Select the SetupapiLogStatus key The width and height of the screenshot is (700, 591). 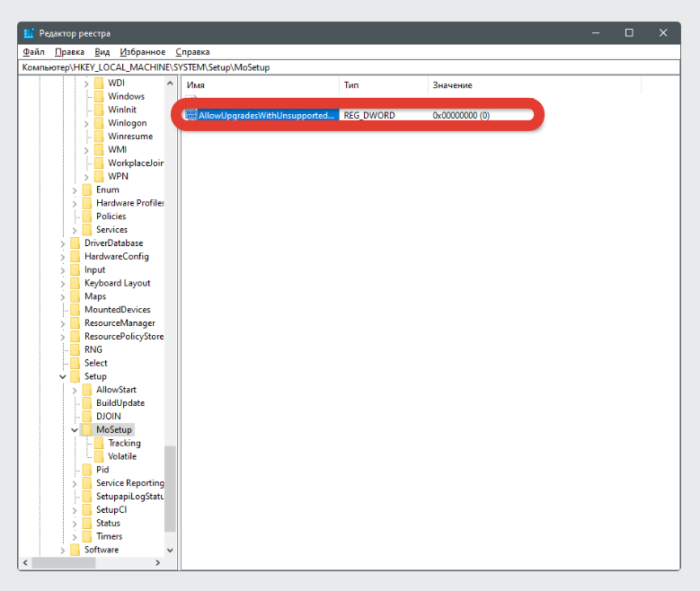(x=130, y=497)
